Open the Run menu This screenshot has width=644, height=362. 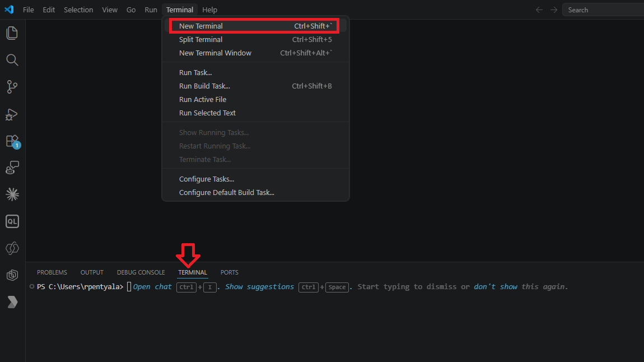(151, 10)
